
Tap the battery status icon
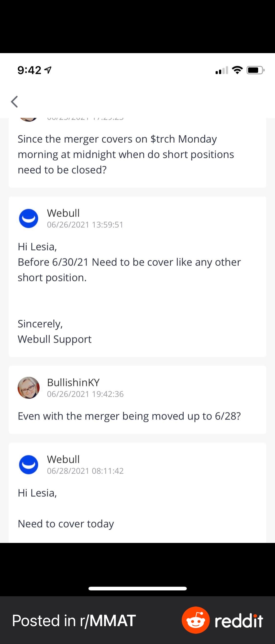255,70
